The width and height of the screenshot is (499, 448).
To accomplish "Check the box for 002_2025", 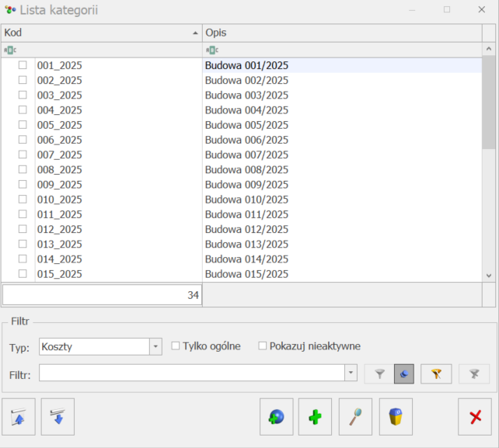I will [x=23, y=80].
